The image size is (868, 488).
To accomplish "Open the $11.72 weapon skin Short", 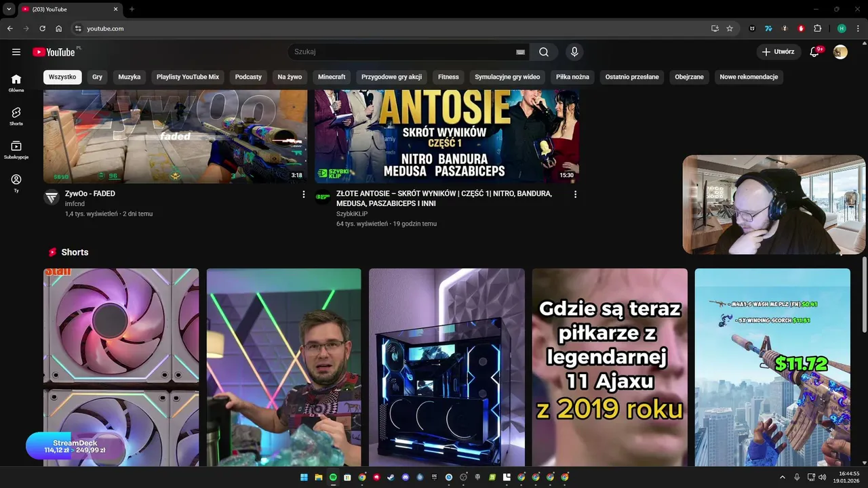I will 772,367.
